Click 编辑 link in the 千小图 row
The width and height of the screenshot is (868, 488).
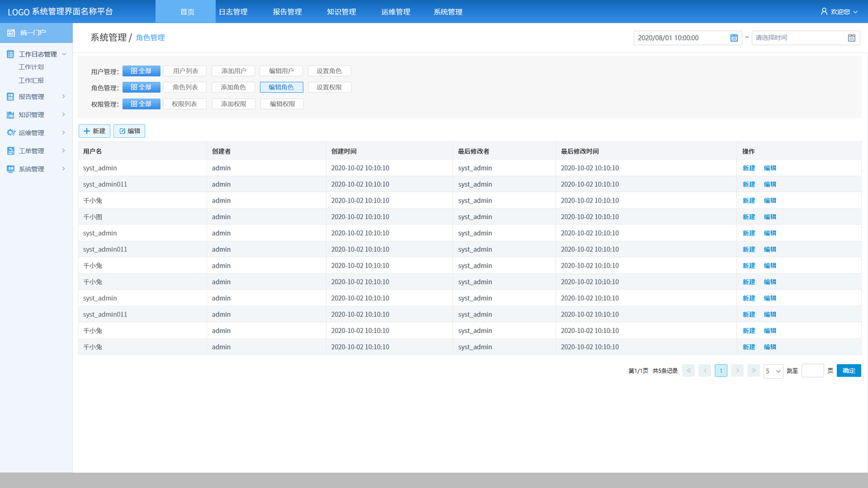(x=770, y=217)
